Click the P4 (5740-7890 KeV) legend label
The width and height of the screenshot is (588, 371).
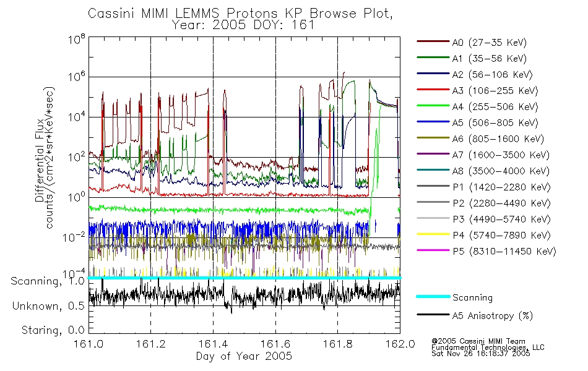pyautogui.click(x=501, y=236)
